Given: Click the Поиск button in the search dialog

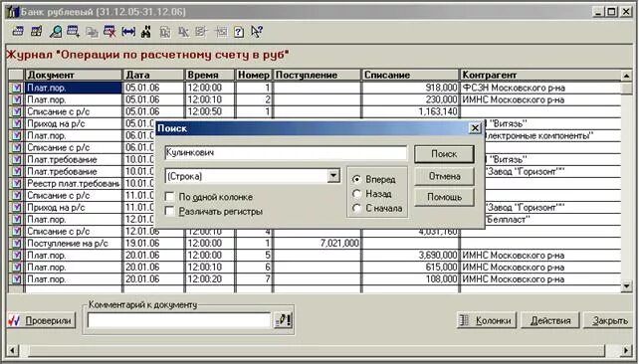Looking at the screenshot, I should click(x=444, y=154).
